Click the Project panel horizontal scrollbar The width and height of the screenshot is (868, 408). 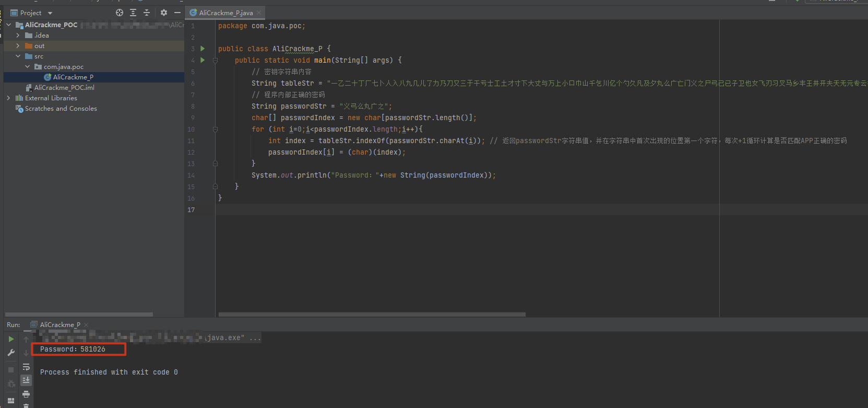(79, 314)
